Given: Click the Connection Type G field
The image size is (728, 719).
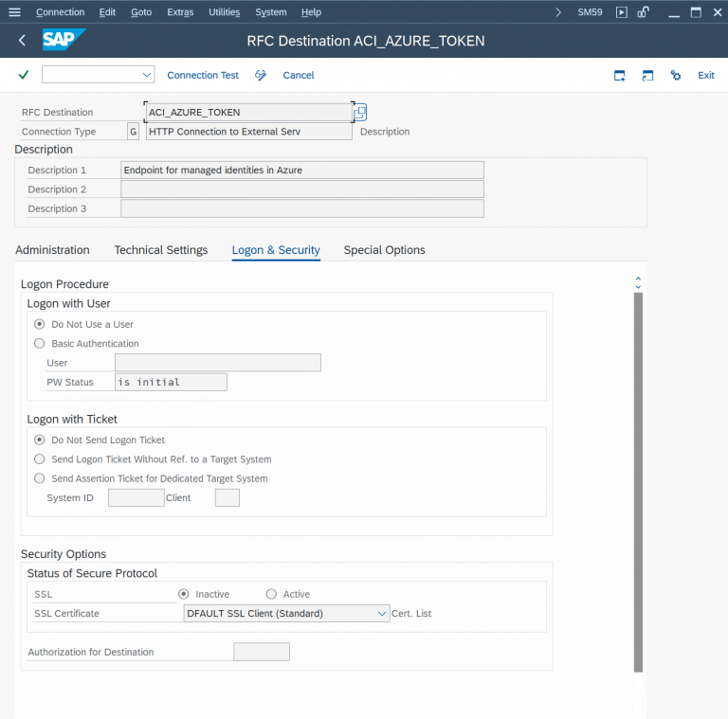Looking at the screenshot, I should pyautogui.click(x=134, y=132).
